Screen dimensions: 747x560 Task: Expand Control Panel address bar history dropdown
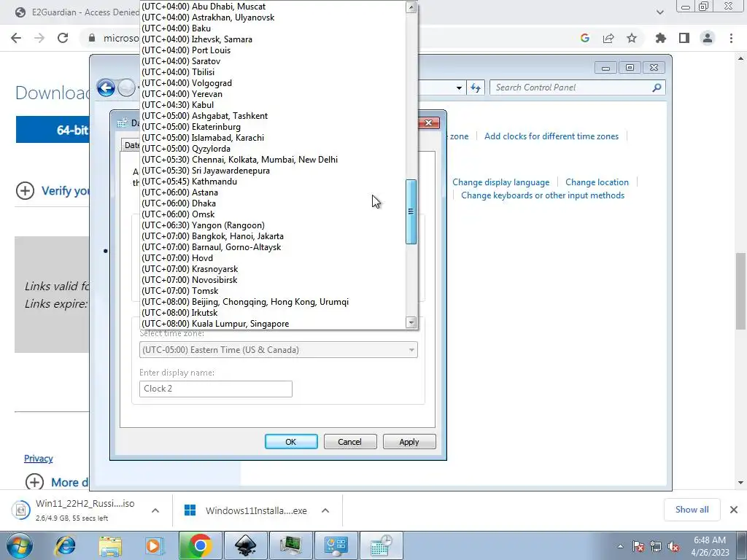point(459,88)
